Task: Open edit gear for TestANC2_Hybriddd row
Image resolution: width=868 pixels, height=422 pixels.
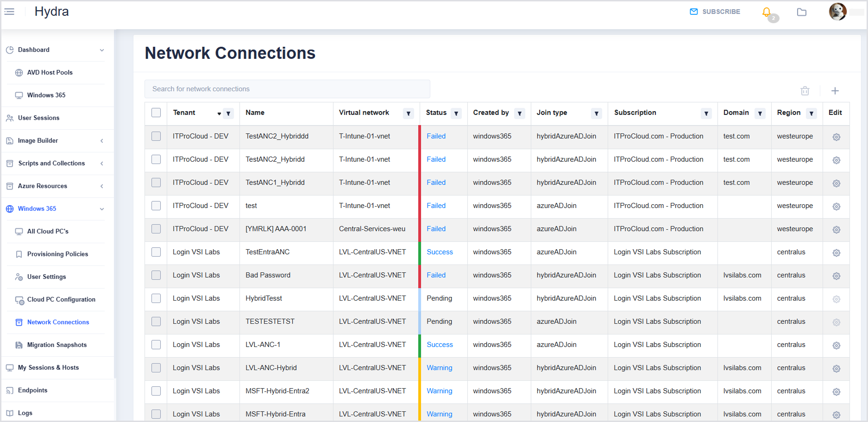Action: (836, 137)
